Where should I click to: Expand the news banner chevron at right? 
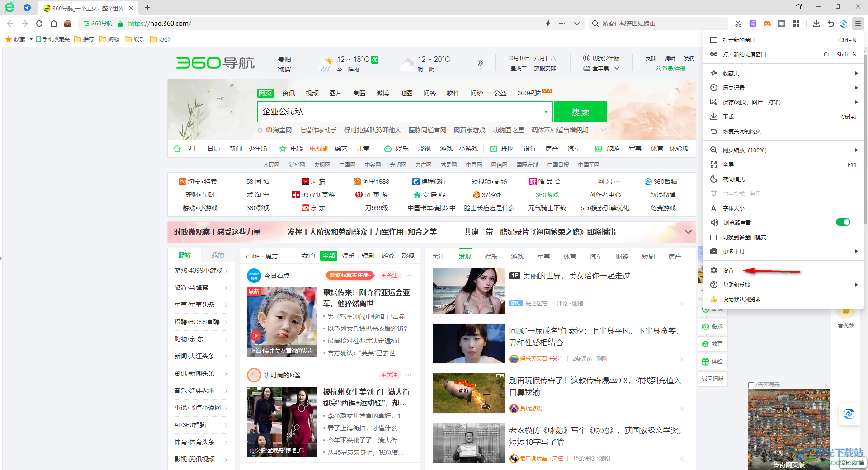click(x=688, y=232)
